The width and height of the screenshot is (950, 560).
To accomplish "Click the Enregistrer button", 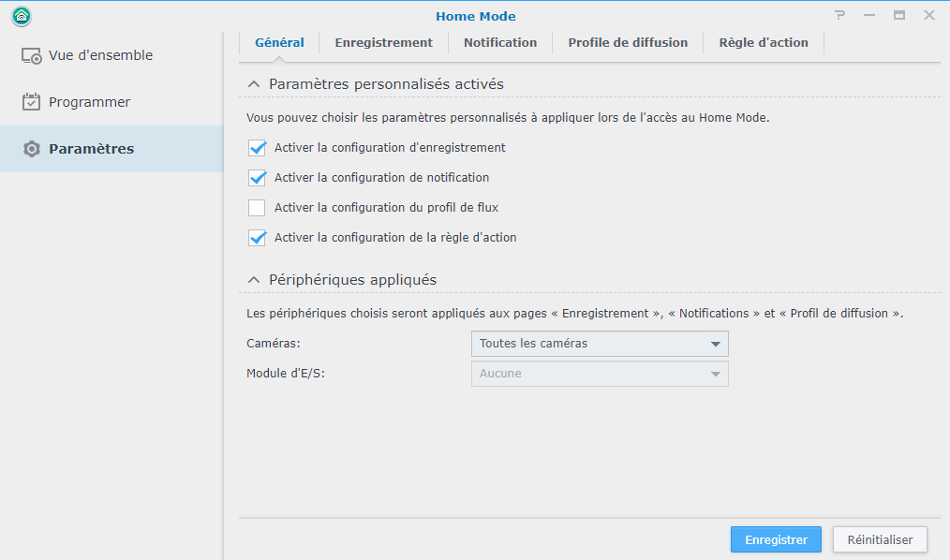I will click(776, 539).
